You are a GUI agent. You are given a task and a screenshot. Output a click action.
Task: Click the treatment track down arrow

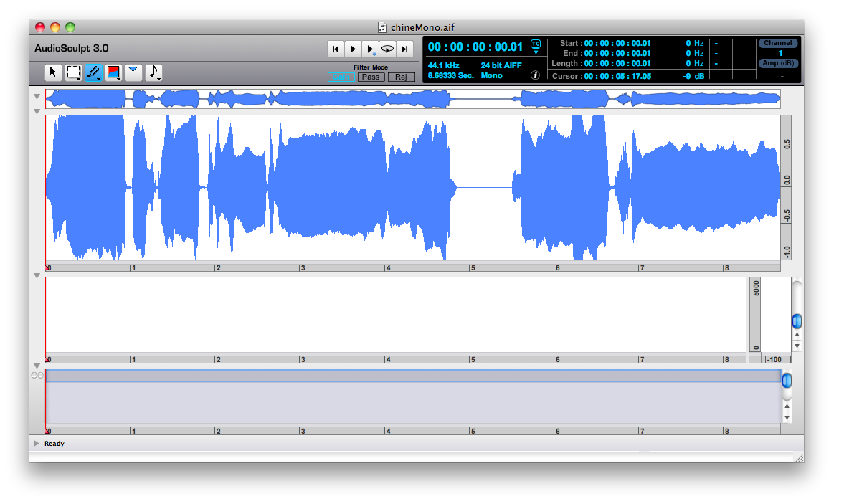(x=787, y=418)
